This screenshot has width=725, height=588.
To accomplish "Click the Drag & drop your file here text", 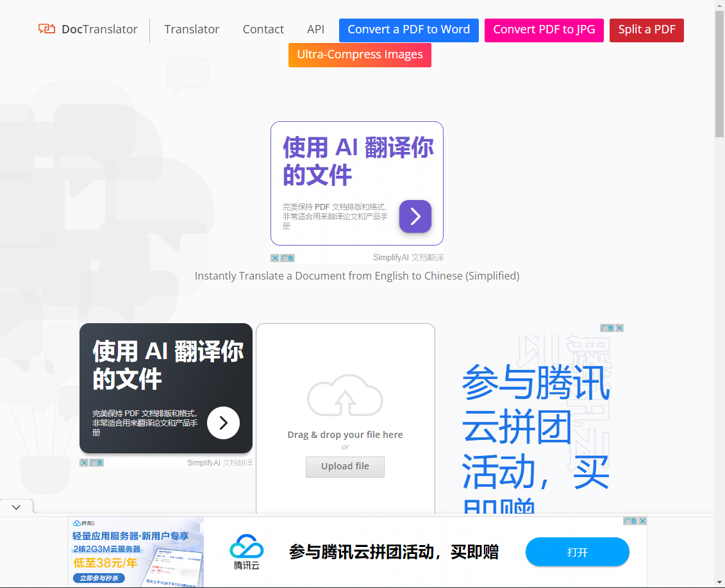I will click(x=345, y=434).
